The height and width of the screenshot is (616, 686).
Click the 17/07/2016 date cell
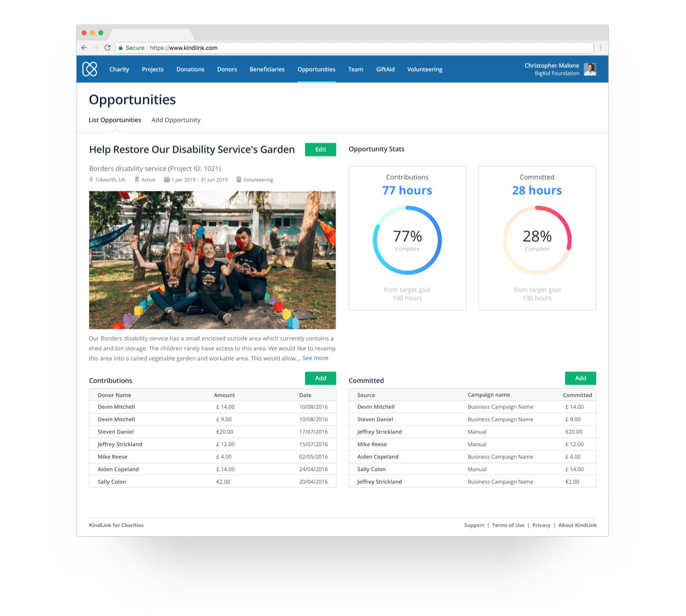click(313, 432)
